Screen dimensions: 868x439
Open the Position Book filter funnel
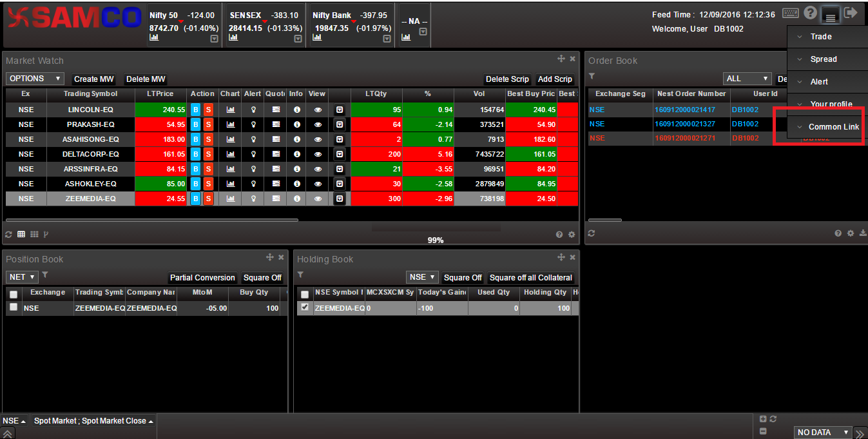pos(45,275)
